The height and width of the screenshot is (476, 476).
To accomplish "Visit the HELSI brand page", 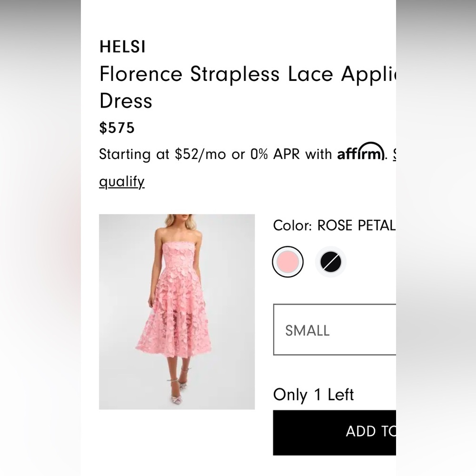I will point(122,46).
